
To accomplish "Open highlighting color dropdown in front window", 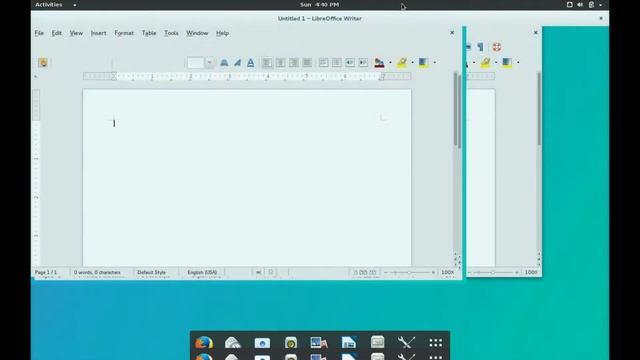I will point(412,62).
